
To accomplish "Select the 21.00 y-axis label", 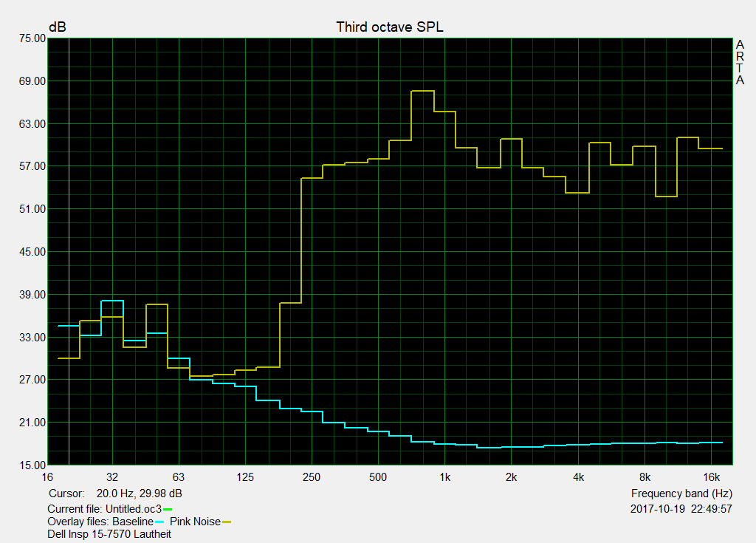I will 32,423.
